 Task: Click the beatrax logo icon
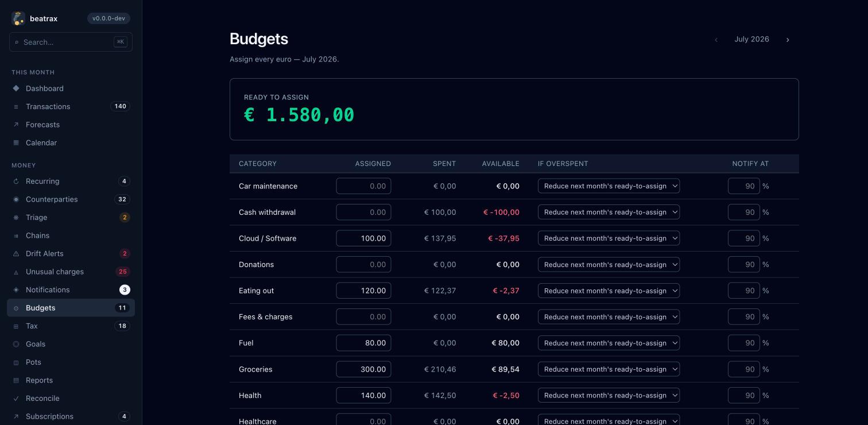point(18,18)
